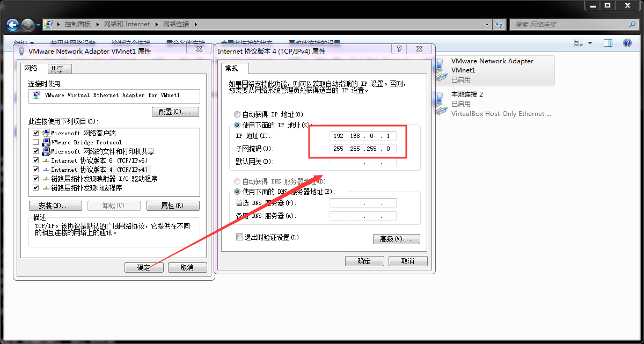This screenshot has width=644, height=344.
Task: Click the Internet 协议版本 4 item icon
Action: pos(46,170)
